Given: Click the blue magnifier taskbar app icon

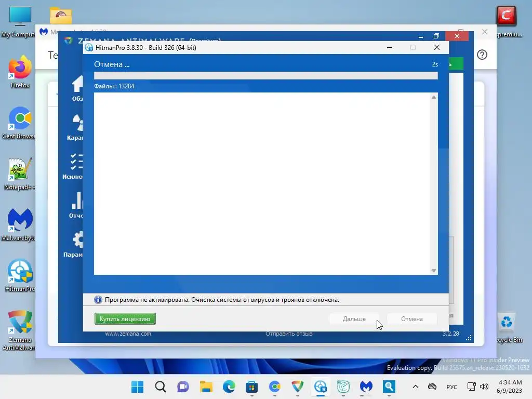Looking at the screenshot, I should point(389,387).
